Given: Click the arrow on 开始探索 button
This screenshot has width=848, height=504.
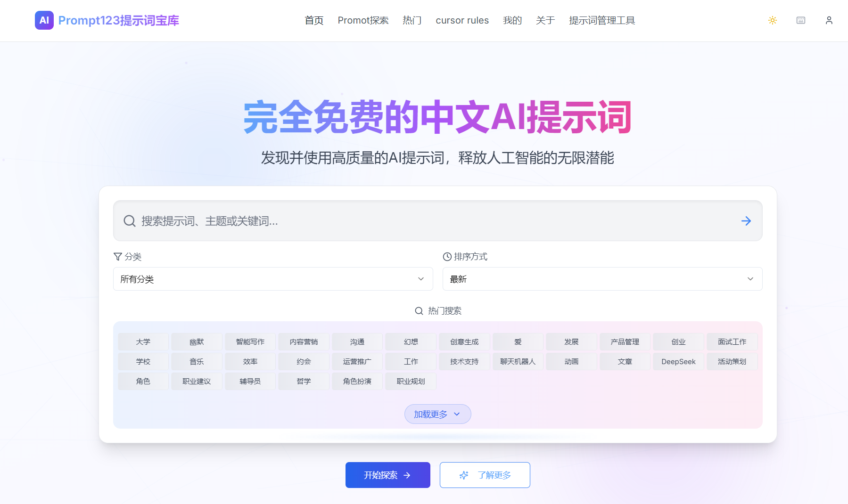Looking at the screenshot, I should click(407, 475).
